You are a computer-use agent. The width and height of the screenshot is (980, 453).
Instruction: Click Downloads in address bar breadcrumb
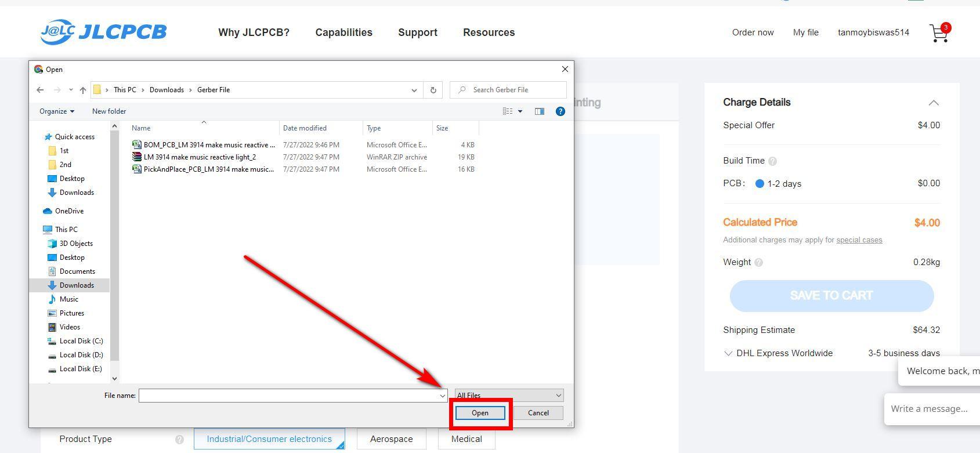(167, 90)
